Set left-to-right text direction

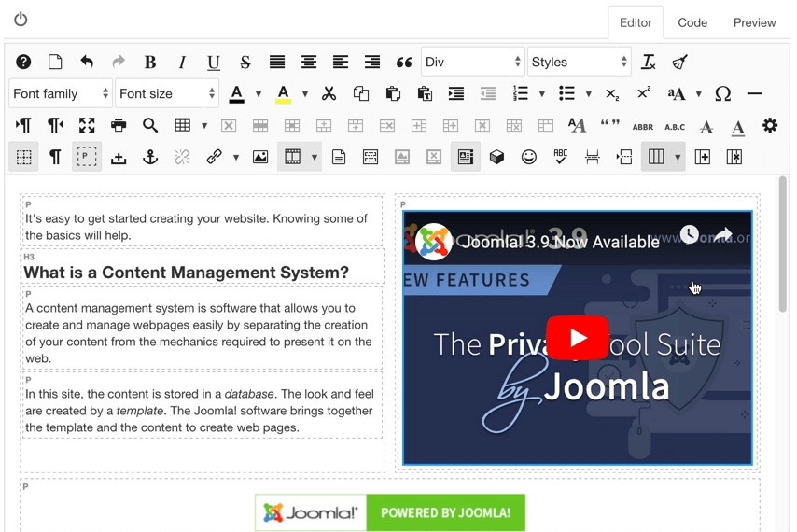23,125
